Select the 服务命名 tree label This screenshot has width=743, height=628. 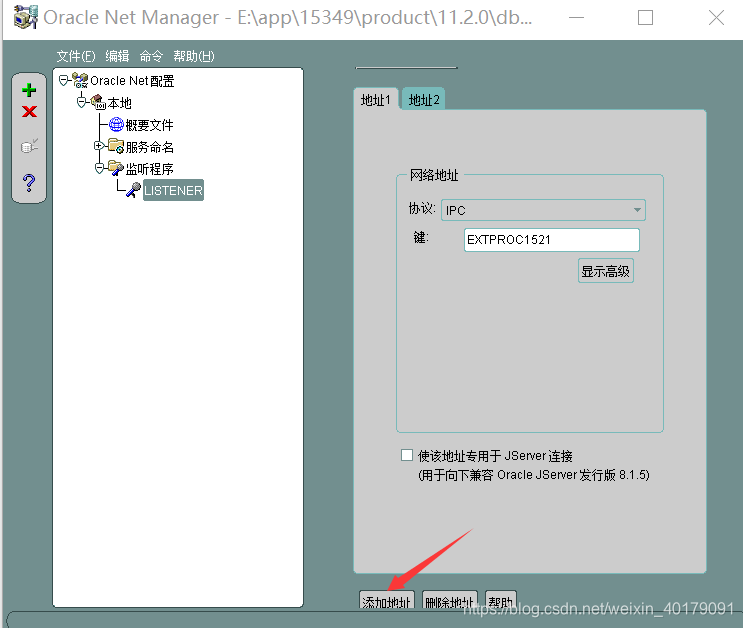[x=149, y=147]
